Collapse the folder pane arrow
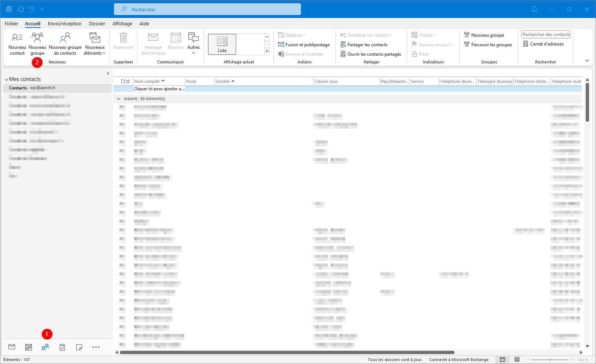The width and height of the screenshot is (596, 364). [108, 74]
